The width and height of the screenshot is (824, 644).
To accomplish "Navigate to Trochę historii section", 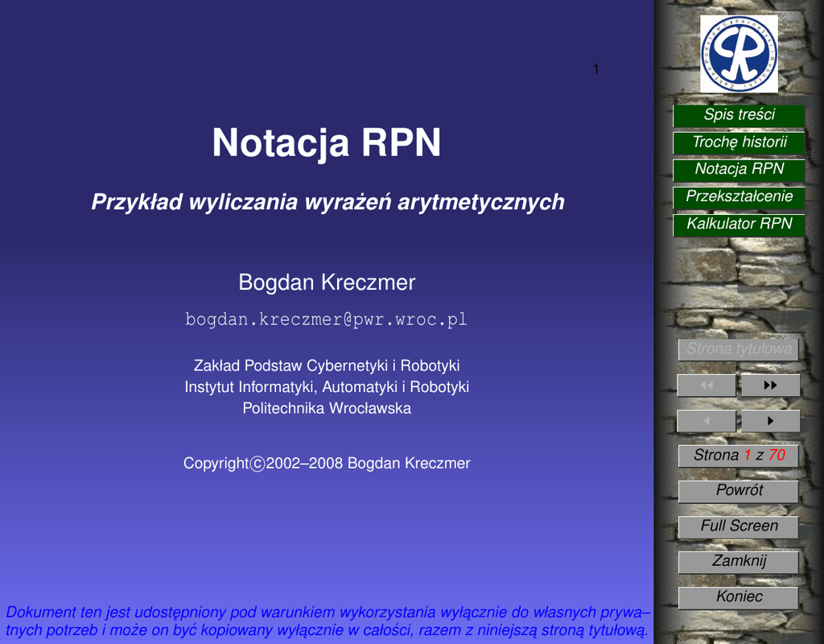I will tap(739, 142).
